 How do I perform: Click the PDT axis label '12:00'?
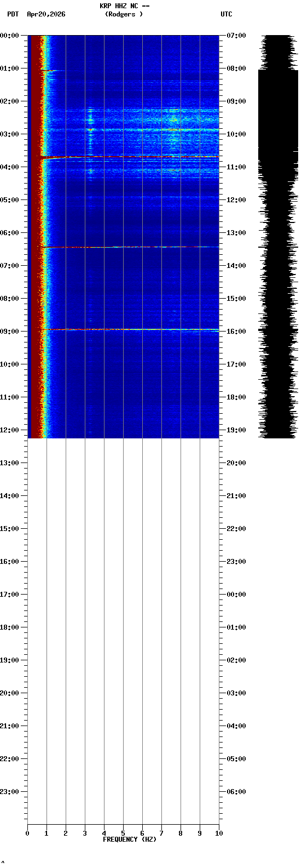9,430
